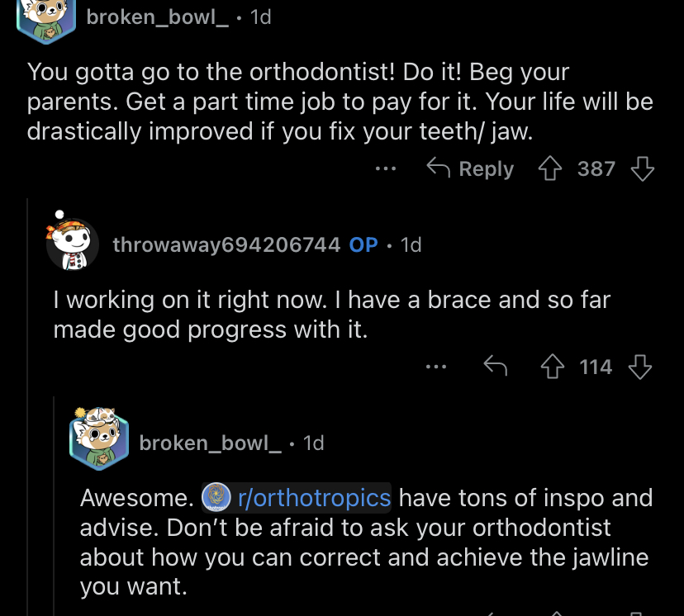The image size is (684, 616).
Task: Collapse the top orthodontist comment text
Action: [340, 102]
